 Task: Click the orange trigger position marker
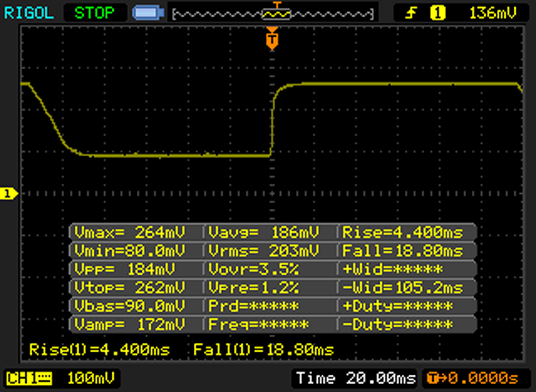[x=272, y=39]
